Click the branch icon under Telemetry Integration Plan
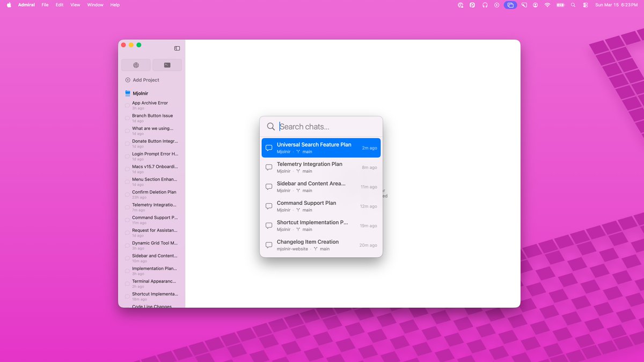 (x=298, y=171)
